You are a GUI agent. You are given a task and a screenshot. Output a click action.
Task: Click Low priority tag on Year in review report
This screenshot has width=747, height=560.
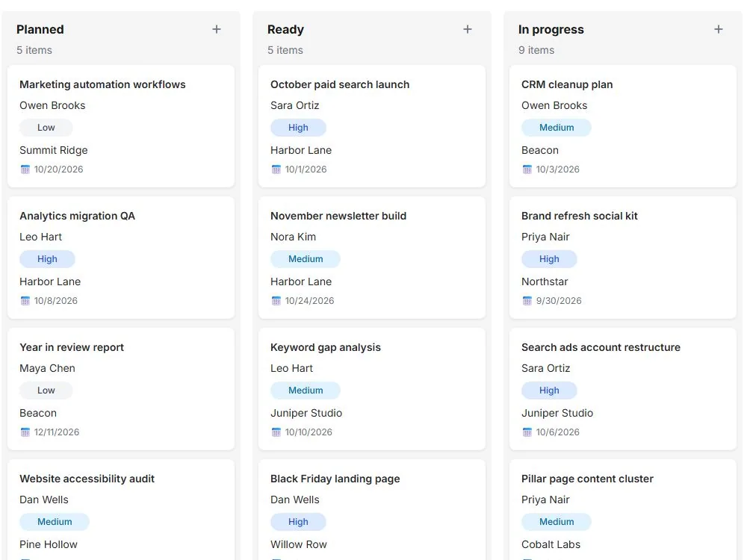pos(46,391)
